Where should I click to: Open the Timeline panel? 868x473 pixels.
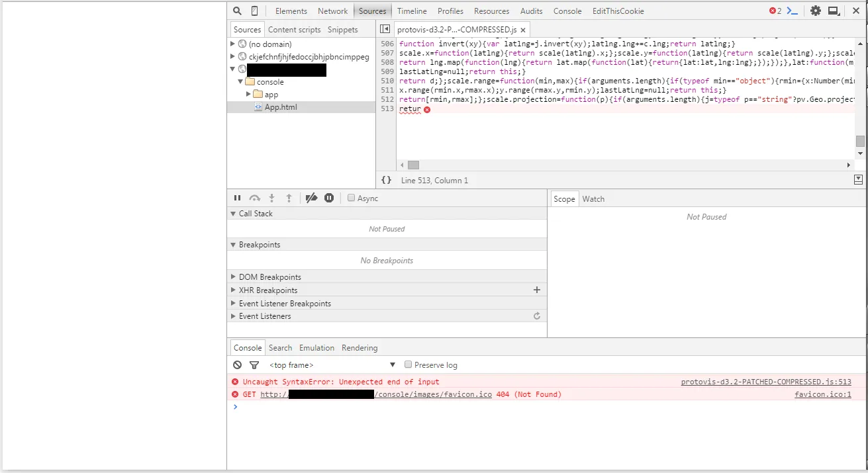tap(412, 11)
